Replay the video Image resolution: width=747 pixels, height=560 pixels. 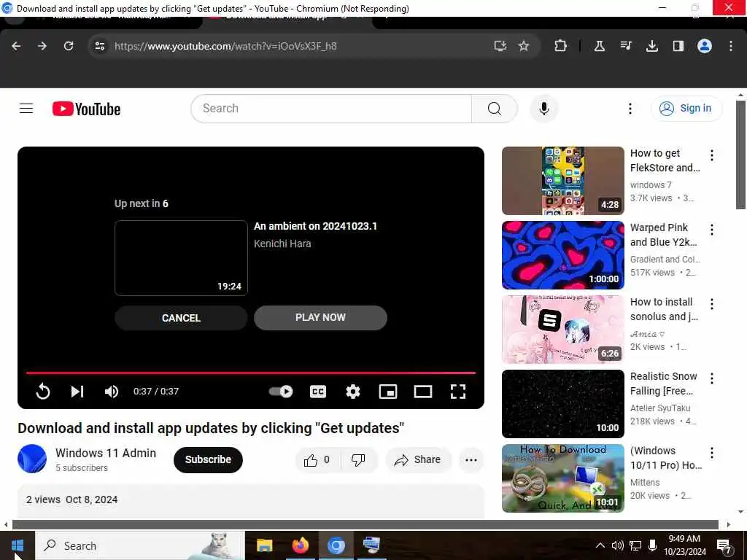43,392
